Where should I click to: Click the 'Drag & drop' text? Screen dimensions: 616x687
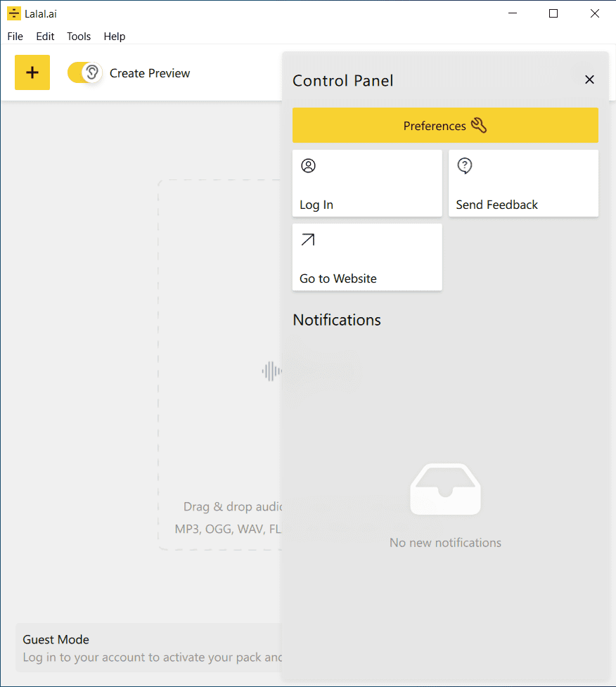click(x=233, y=506)
